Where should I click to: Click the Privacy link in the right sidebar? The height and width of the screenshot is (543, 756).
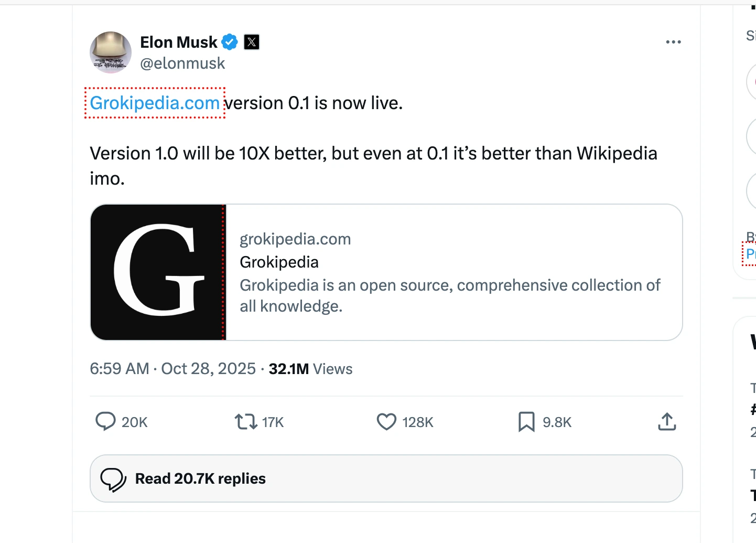[x=752, y=254]
